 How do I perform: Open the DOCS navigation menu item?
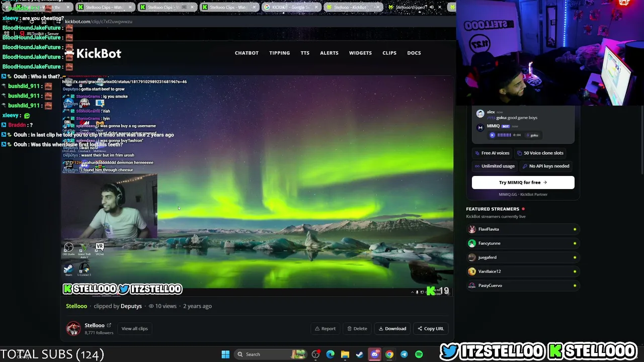click(x=414, y=53)
